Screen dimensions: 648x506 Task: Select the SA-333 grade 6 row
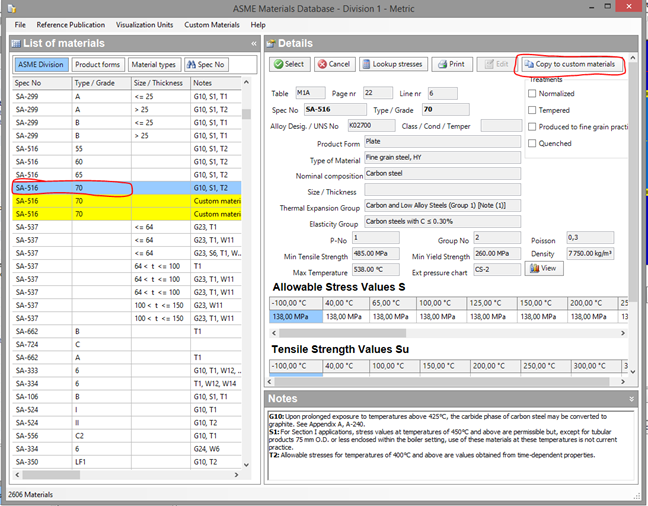click(127, 371)
